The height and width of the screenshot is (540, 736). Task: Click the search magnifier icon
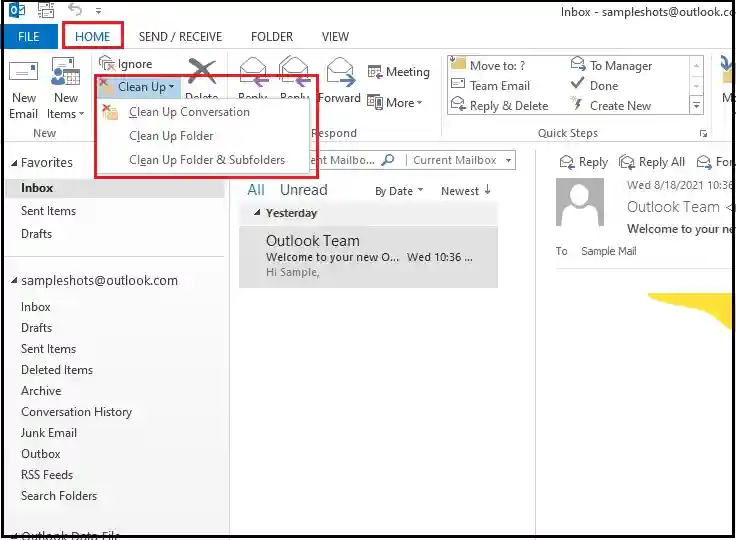(x=388, y=160)
